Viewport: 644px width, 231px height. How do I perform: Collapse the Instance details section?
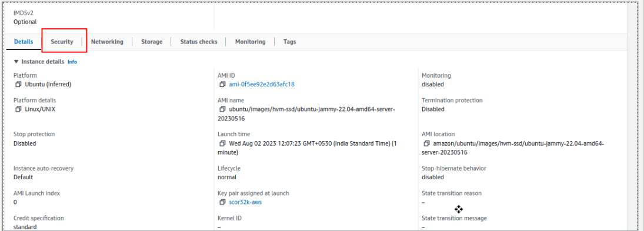16,62
